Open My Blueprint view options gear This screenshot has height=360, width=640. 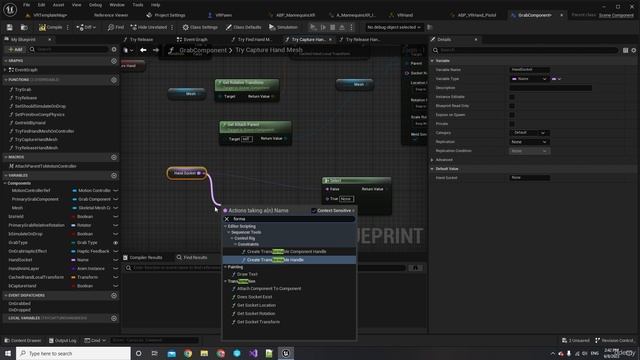(114, 49)
